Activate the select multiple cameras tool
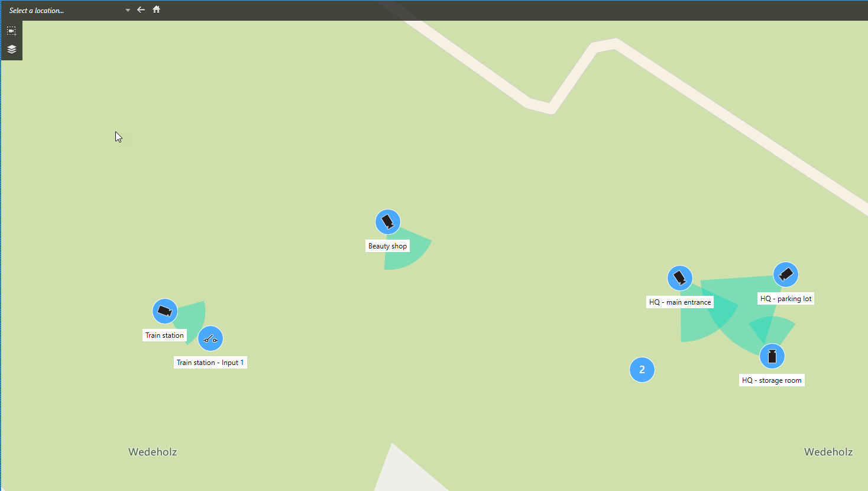 tap(11, 31)
